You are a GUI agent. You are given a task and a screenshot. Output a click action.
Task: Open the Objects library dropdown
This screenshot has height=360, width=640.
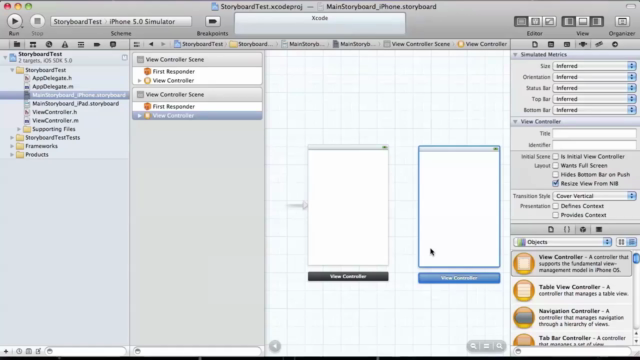563,242
